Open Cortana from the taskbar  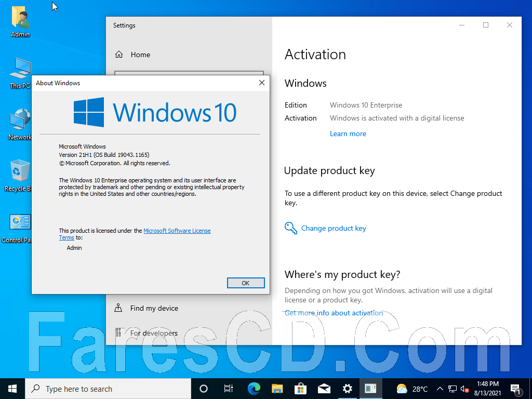(204, 389)
